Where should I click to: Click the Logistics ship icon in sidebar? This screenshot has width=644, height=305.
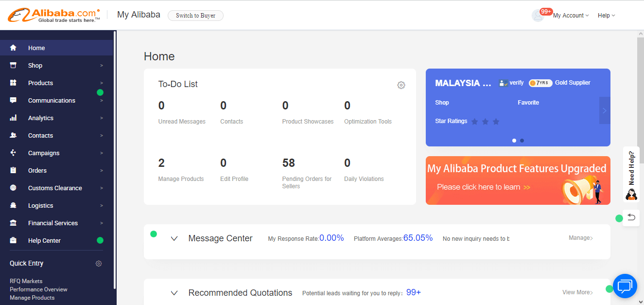click(x=13, y=205)
